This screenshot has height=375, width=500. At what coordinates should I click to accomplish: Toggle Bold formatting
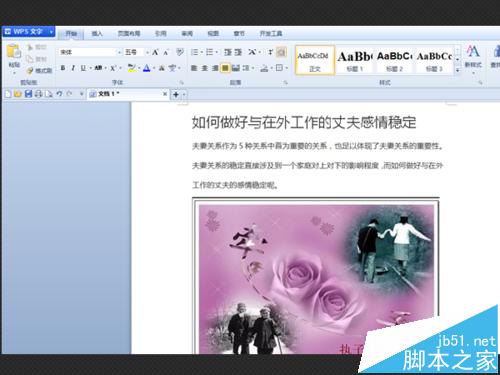point(63,68)
